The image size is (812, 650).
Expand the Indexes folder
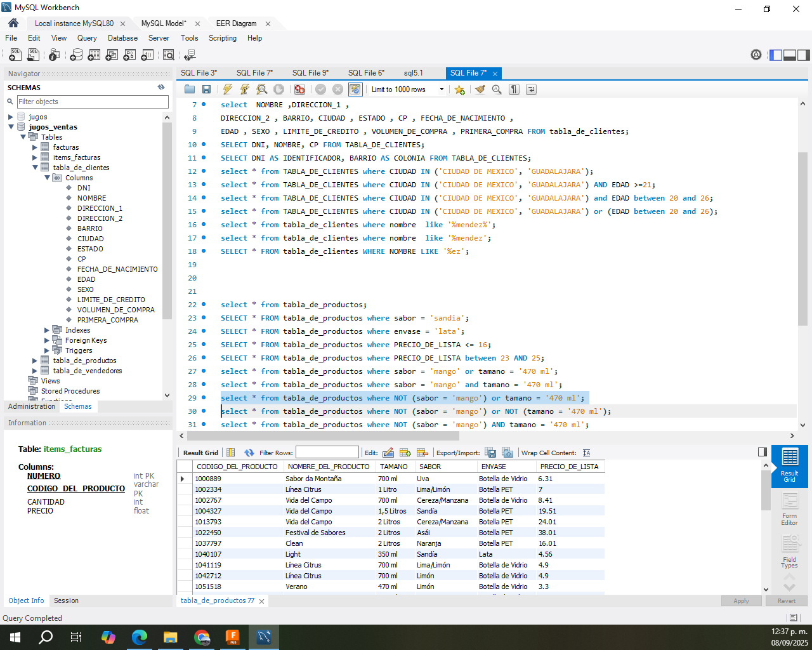[47, 330]
